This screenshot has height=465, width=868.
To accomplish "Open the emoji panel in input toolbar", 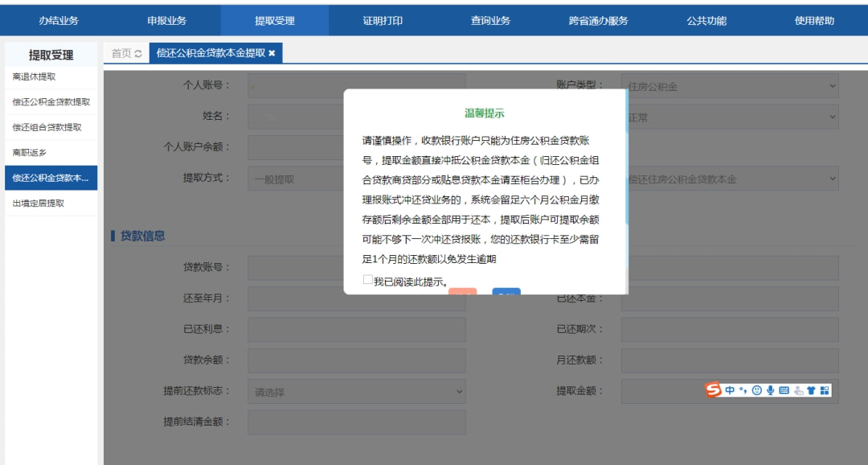I will [756, 390].
